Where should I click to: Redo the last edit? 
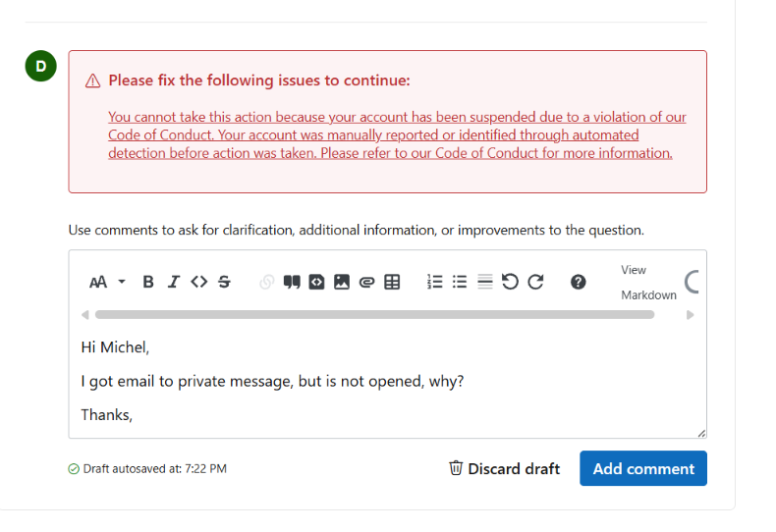coord(535,282)
